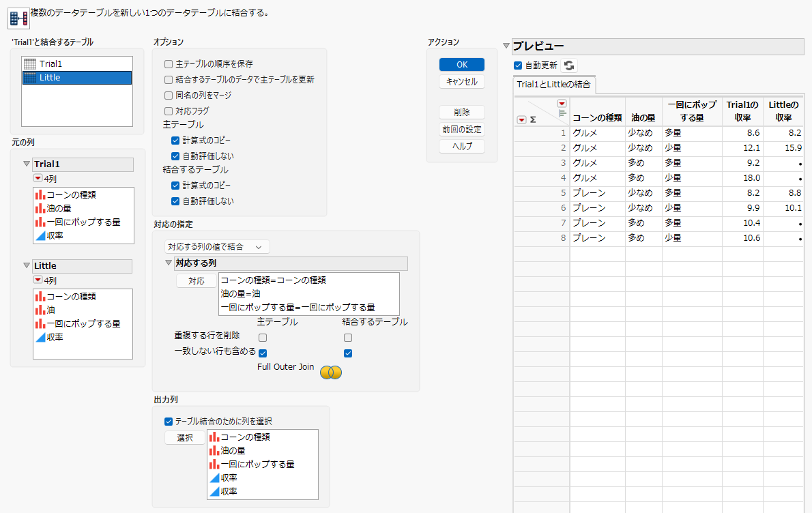
Task: Click the nominal icon of コーンの種類 in 出力列
Action: [214, 437]
